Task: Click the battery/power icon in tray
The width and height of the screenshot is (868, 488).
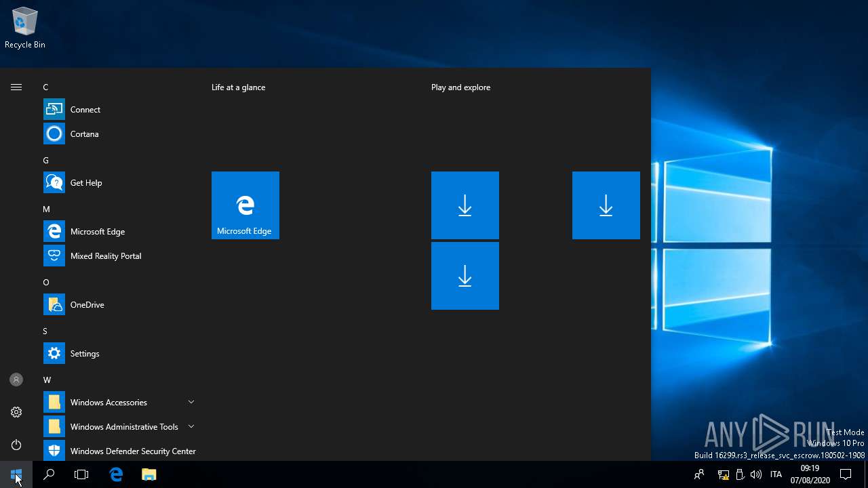Action: pyautogui.click(x=740, y=474)
